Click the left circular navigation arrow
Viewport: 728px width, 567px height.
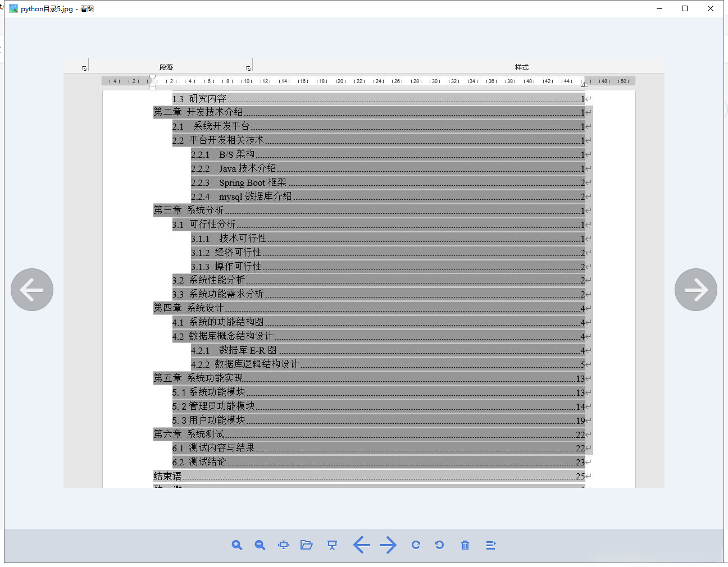32,290
